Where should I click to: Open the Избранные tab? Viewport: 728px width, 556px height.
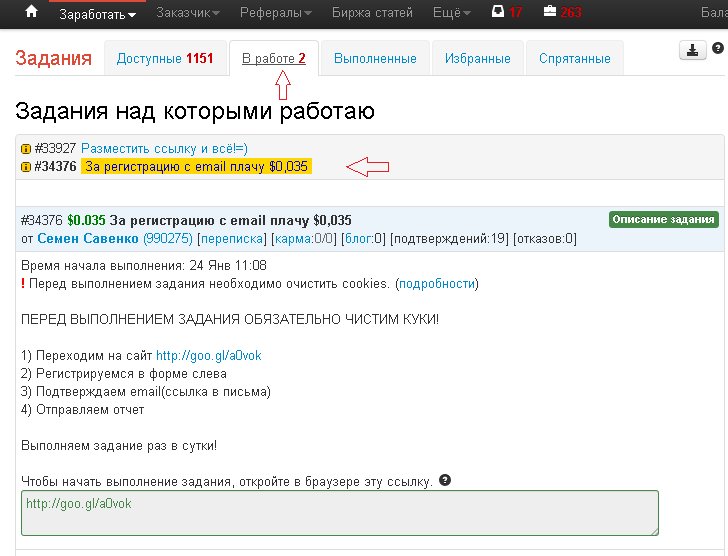coord(478,58)
